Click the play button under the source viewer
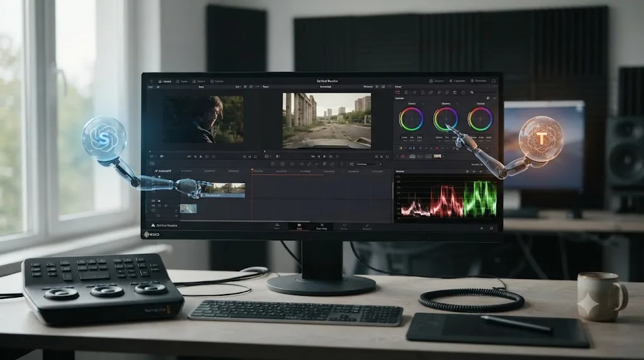The height and width of the screenshot is (360, 644). (x=201, y=157)
